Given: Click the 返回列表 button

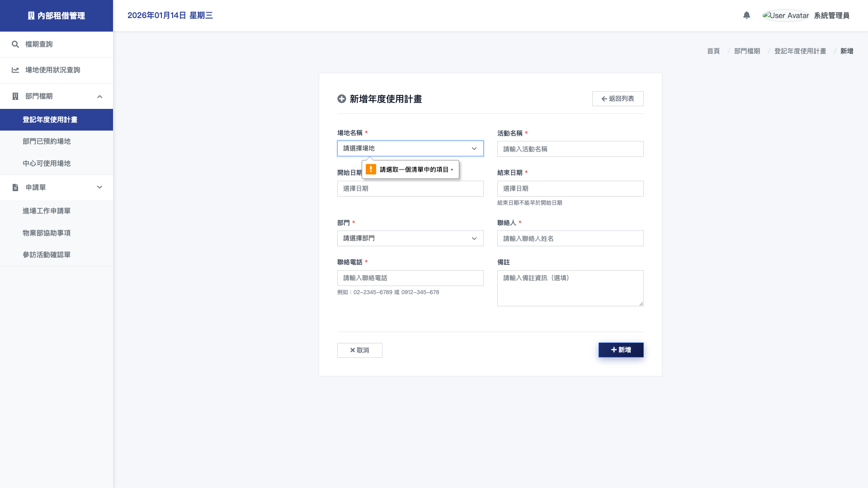Looking at the screenshot, I should [618, 99].
